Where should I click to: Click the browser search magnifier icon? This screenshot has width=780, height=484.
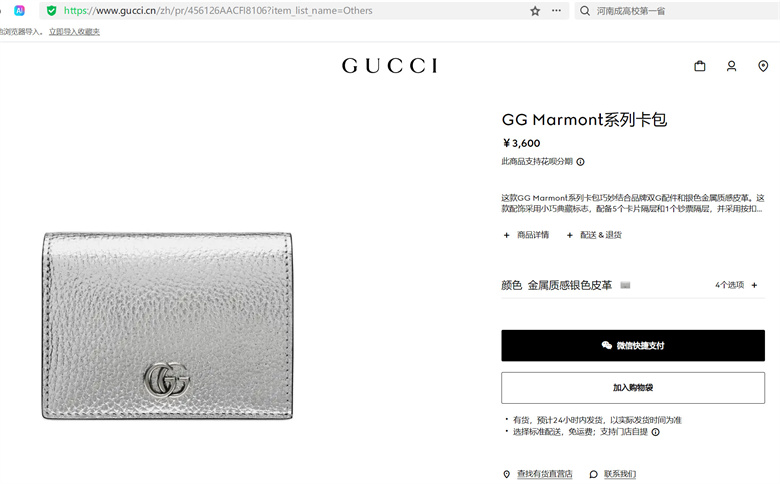(585, 10)
